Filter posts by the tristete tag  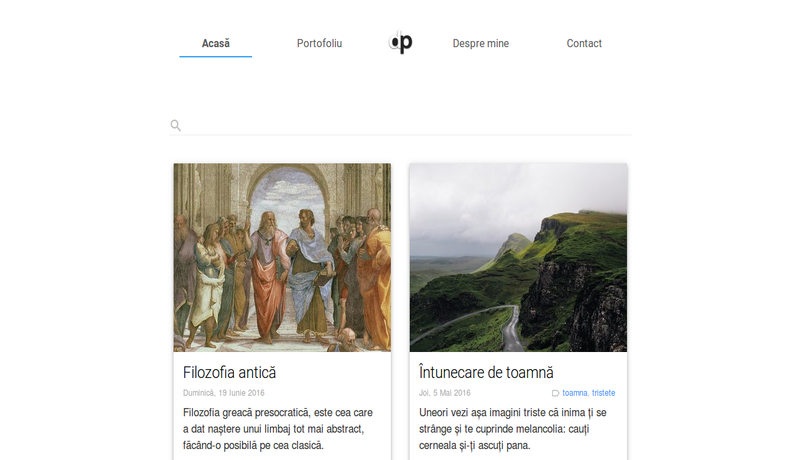point(604,393)
